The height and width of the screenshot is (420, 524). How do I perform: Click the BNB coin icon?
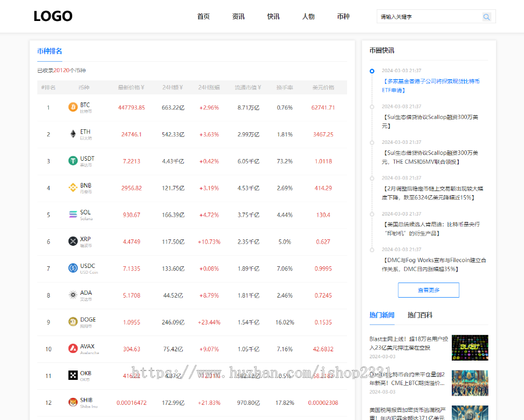pos(73,188)
